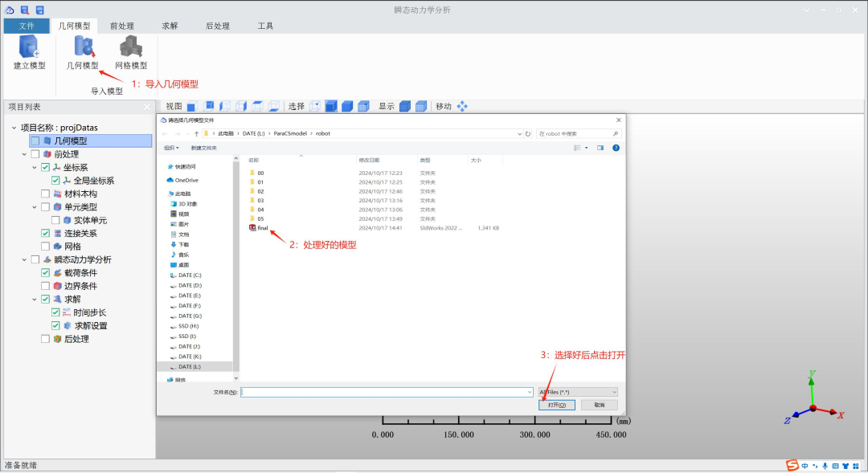Click the 在 robot 中搜索 search box

click(578, 134)
